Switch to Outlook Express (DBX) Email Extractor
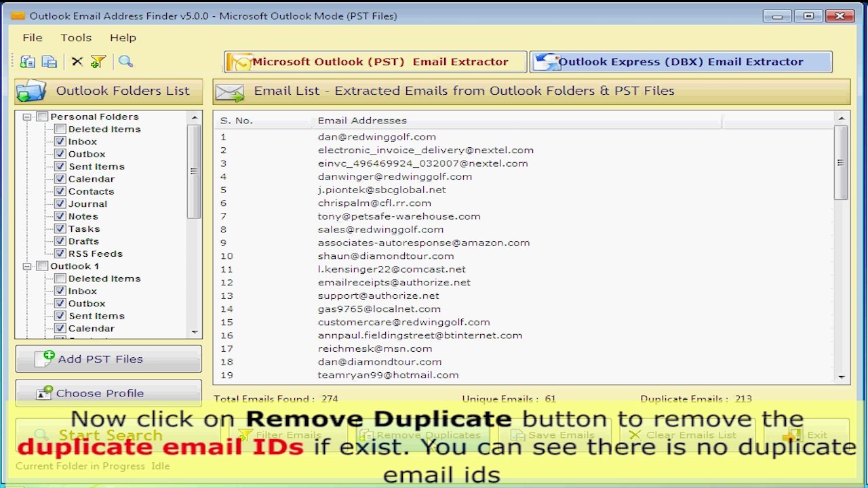 point(681,62)
